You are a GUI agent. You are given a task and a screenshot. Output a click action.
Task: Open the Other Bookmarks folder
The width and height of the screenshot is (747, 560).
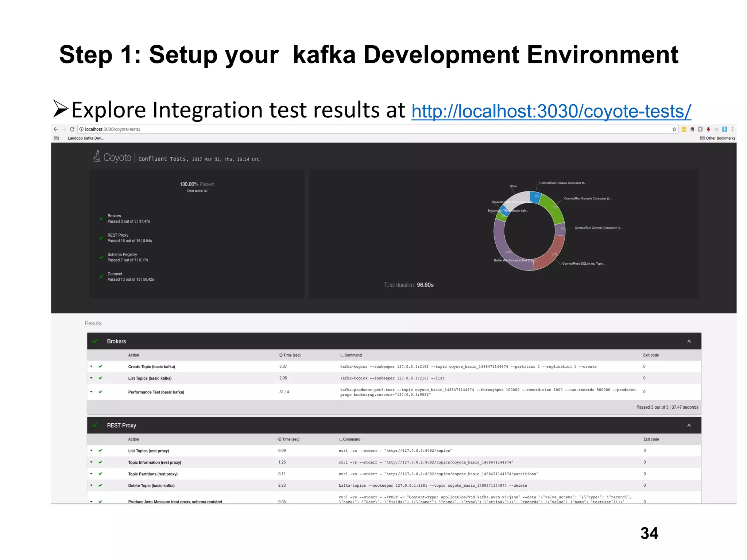pos(717,138)
